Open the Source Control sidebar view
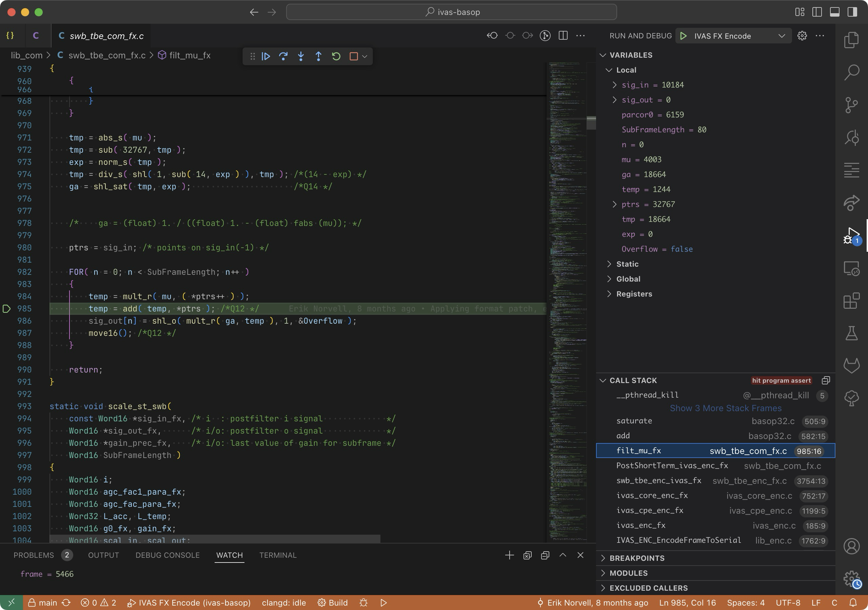 coord(851,105)
